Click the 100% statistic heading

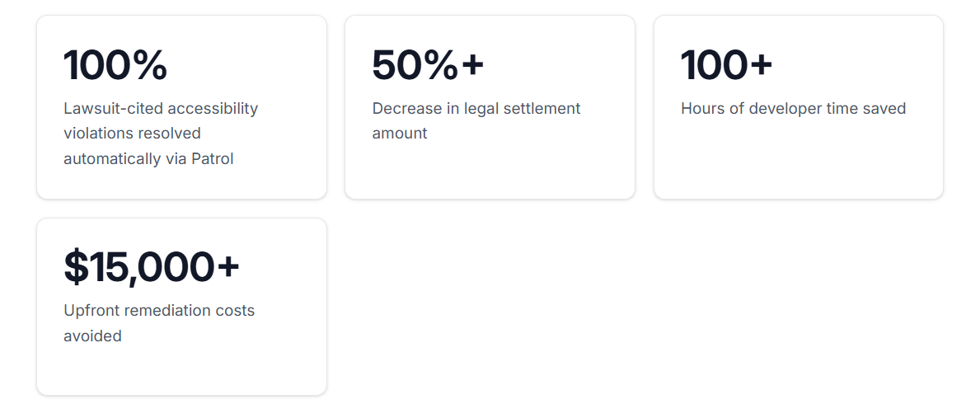[115, 66]
